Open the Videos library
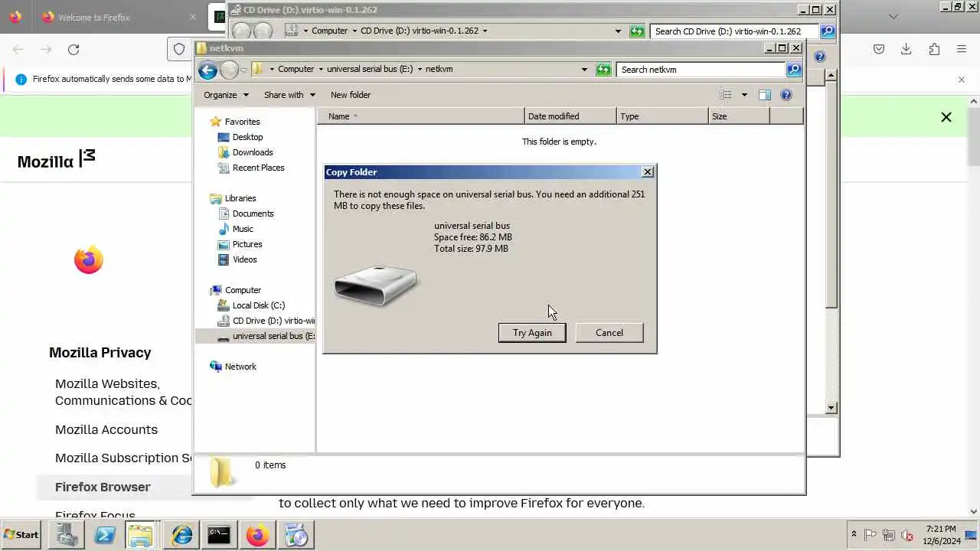 pos(244,259)
